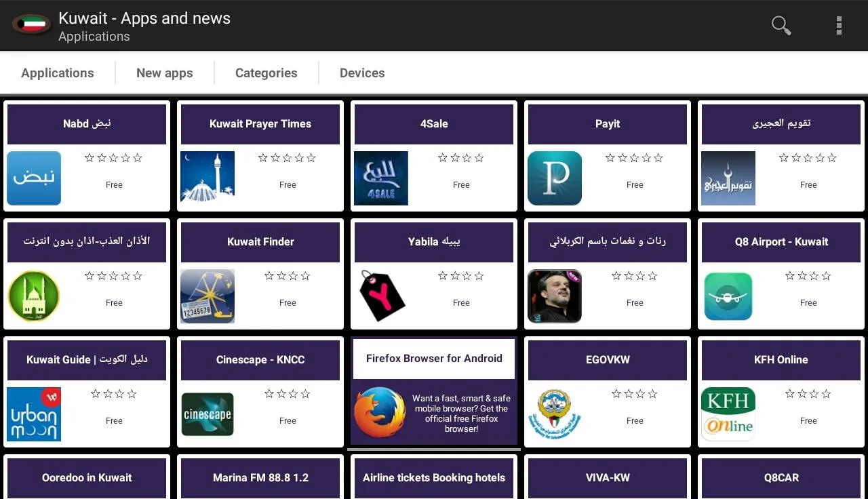Open the 4Sale app icon
The width and height of the screenshot is (868, 499).
click(381, 178)
